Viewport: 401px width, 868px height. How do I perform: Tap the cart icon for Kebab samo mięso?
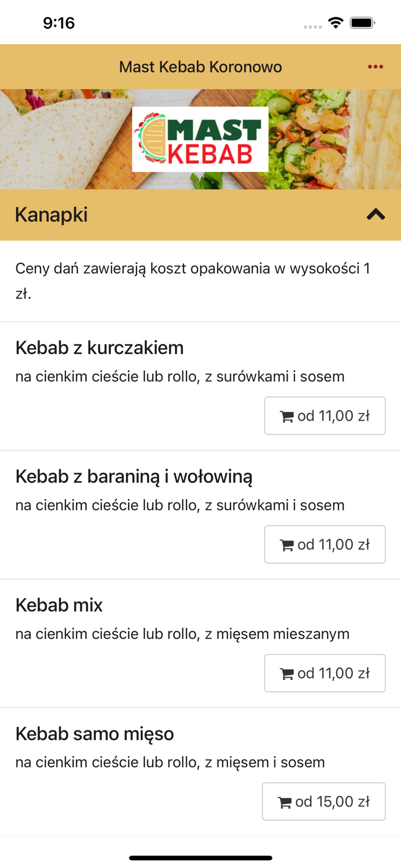[285, 801]
